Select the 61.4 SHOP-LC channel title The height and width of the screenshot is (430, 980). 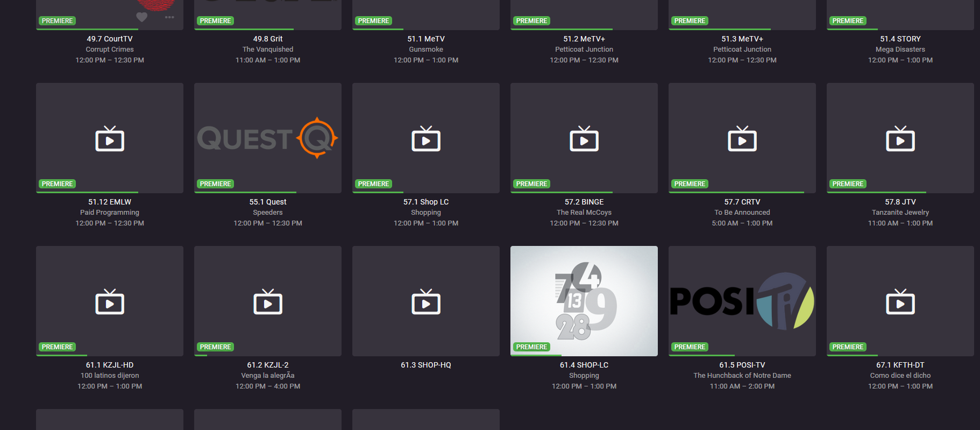point(584,365)
